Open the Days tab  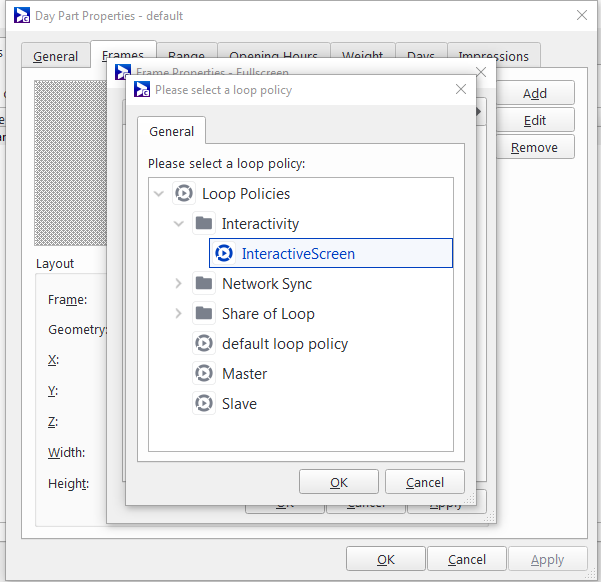pos(420,57)
